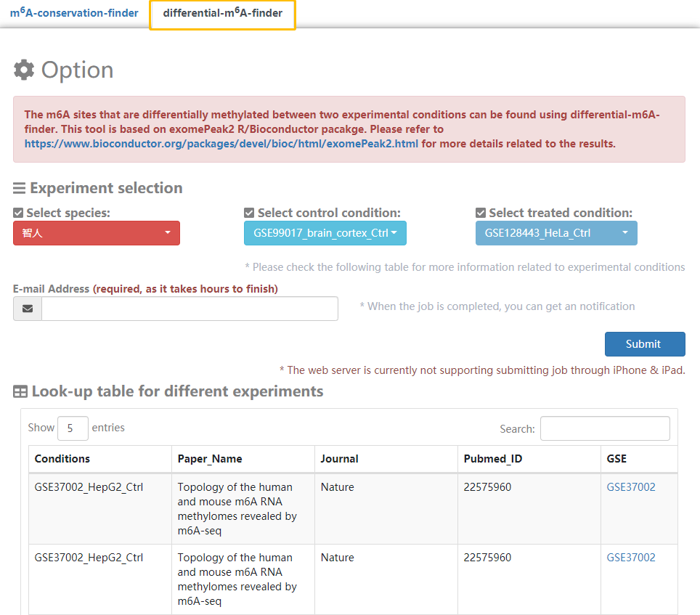Open the red species dropdown
This screenshot has width=700, height=615.
pyautogui.click(x=97, y=233)
